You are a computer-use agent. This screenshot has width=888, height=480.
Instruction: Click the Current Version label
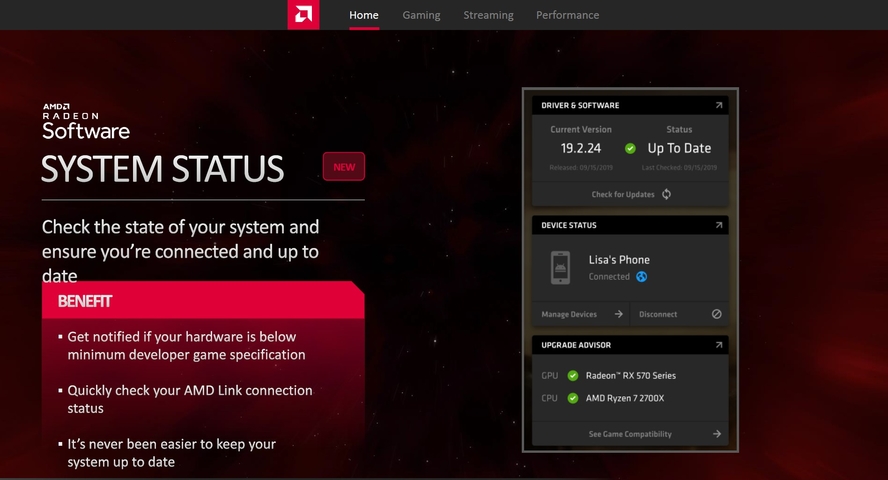[581, 130]
